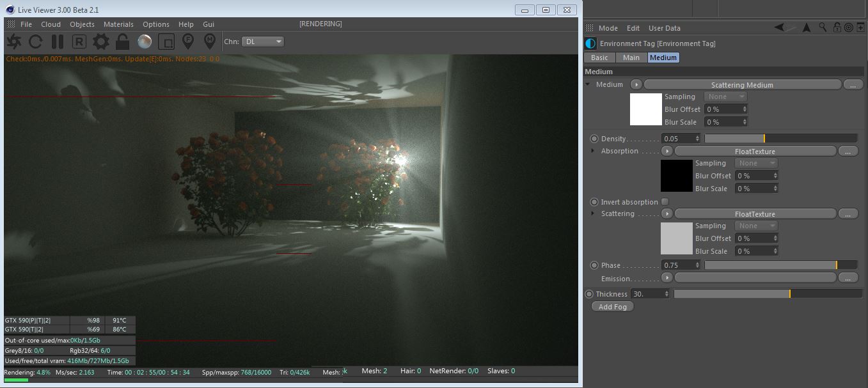
Task: Click the white Medium texture preview
Action: (x=645, y=109)
